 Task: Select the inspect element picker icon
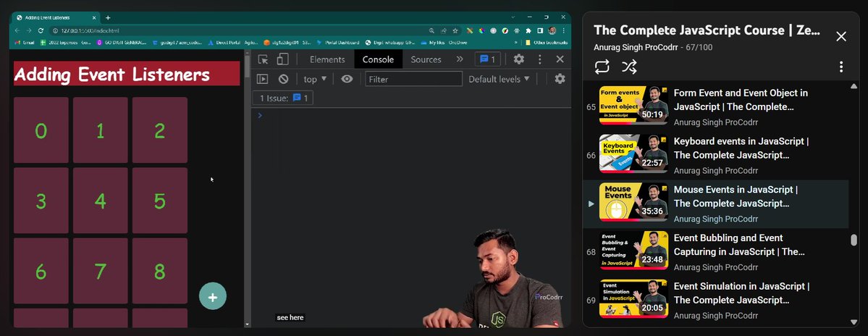tap(263, 59)
